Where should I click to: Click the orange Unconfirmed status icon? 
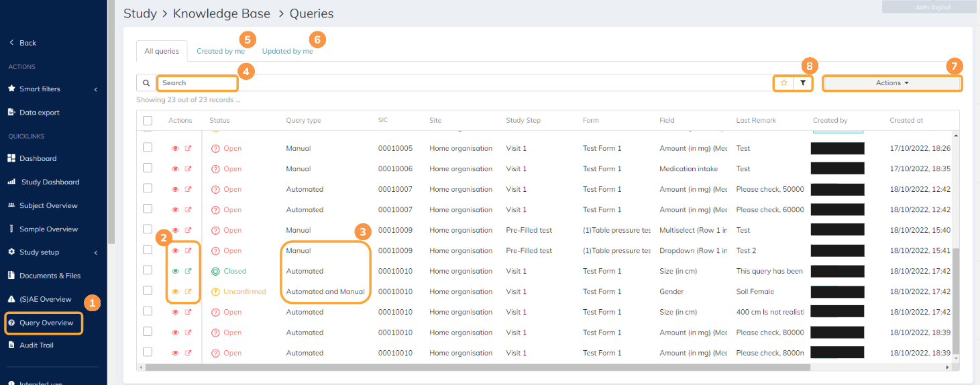pyautogui.click(x=215, y=292)
